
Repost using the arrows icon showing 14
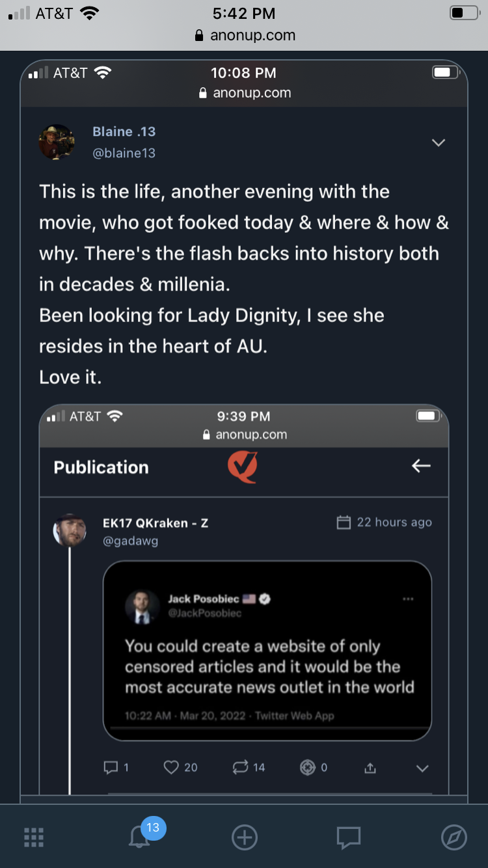(240, 768)
